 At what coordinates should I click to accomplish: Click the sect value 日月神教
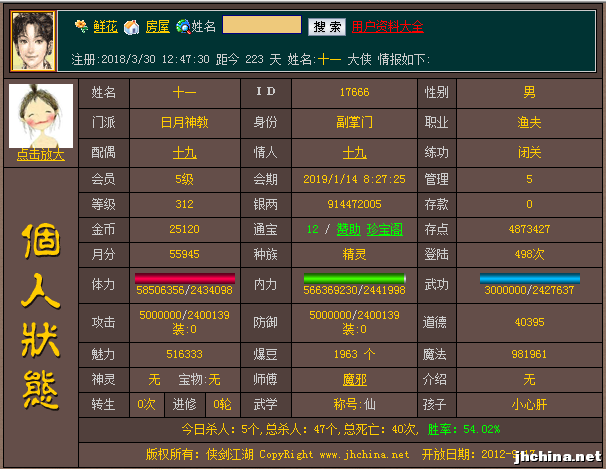(x=184, y=123)
